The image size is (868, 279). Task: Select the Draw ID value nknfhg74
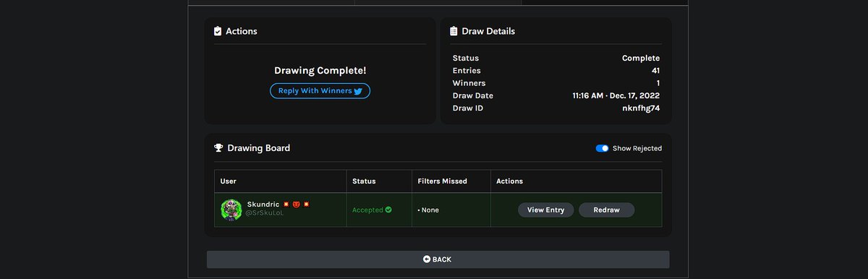641,108
